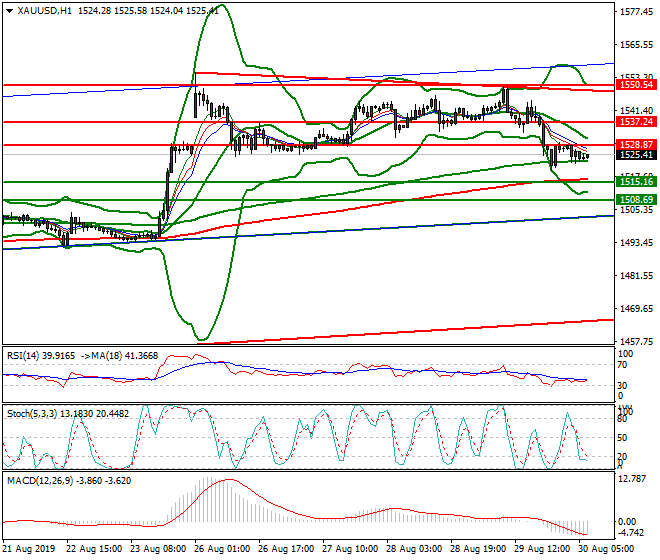
Task: Select the 21 Aug 2019 time axis label
Action: (x=29, y=549)
